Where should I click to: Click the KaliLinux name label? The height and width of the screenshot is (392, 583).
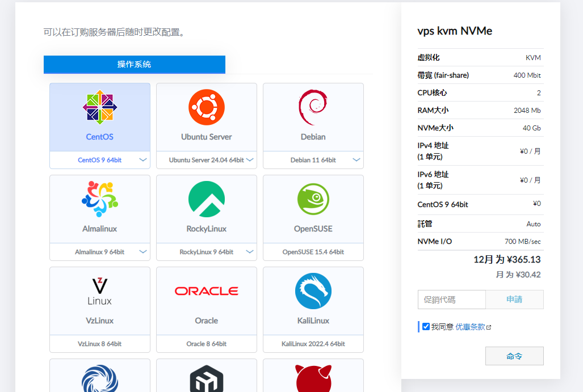(x=313, y=321)
